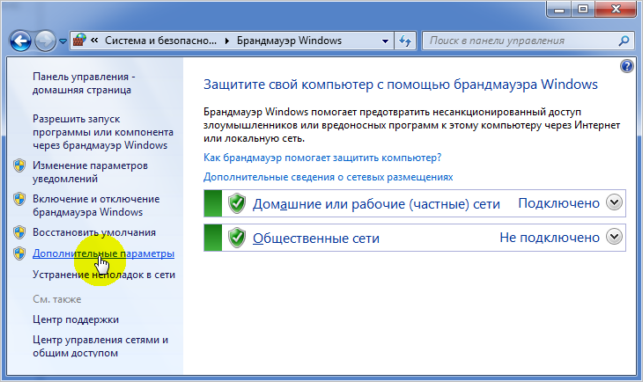
Task: Minimize the firewall window
Action: [x=559, y=9]
